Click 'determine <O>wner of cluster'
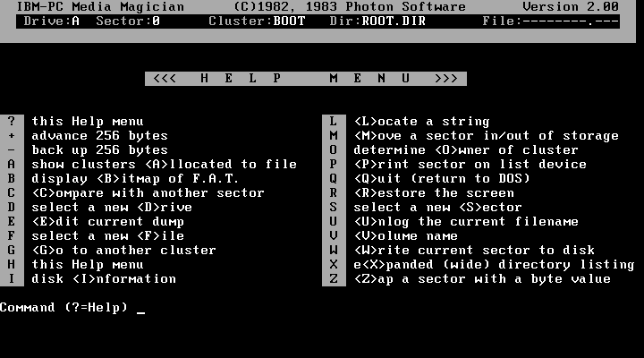This screenshot has width=644, height=358. [466, 150]
